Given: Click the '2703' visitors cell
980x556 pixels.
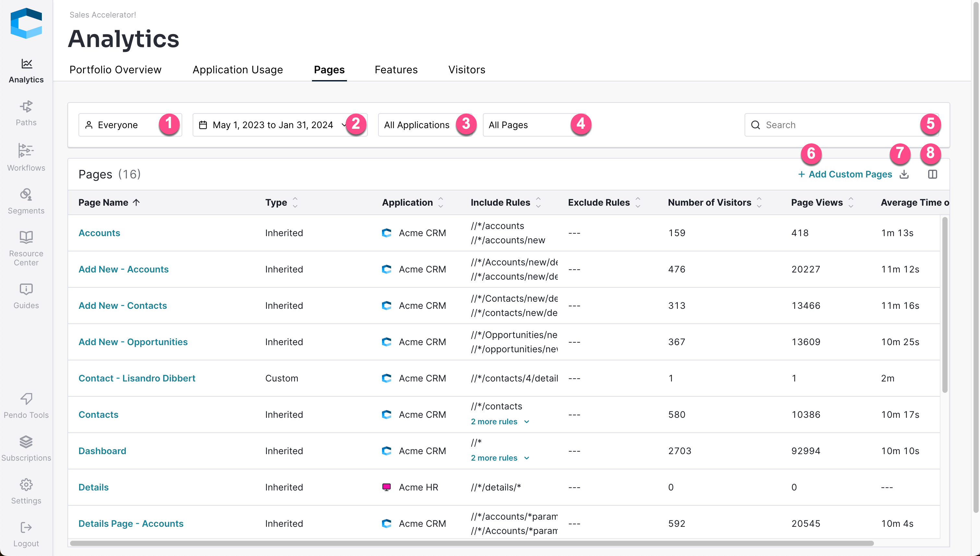Looking at the screenshot, I should click(x=680, y=451).
